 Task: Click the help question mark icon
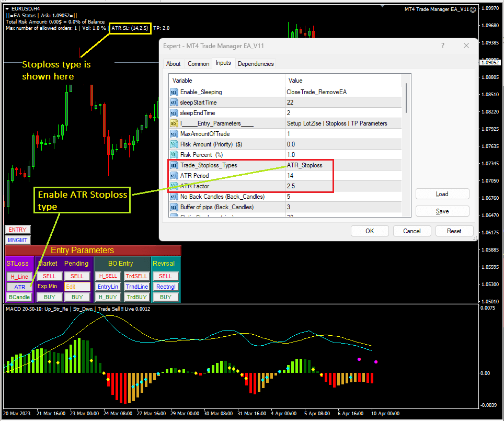tap(442, 46)
